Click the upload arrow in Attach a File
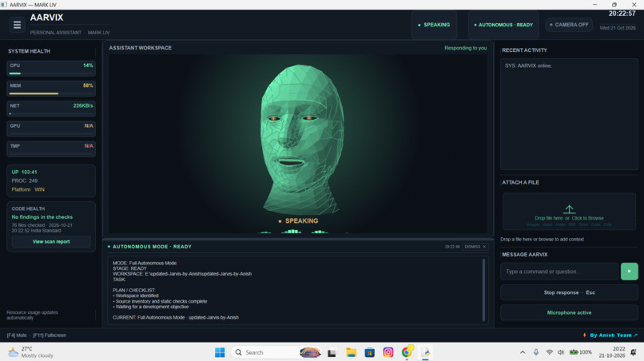Image resolution: width=644 pixels, height=361 pixels. [x=569, y=209]
